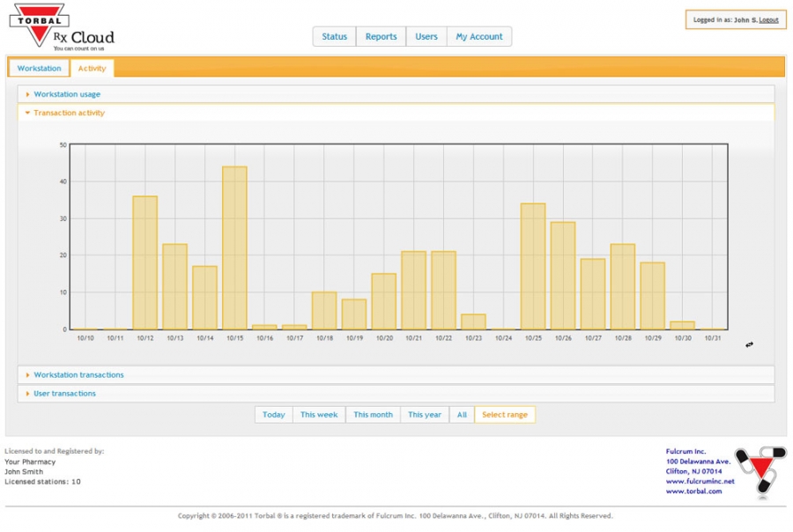
Task: Click the "John Smith" licensee name
Action: [x=24, y=472]
